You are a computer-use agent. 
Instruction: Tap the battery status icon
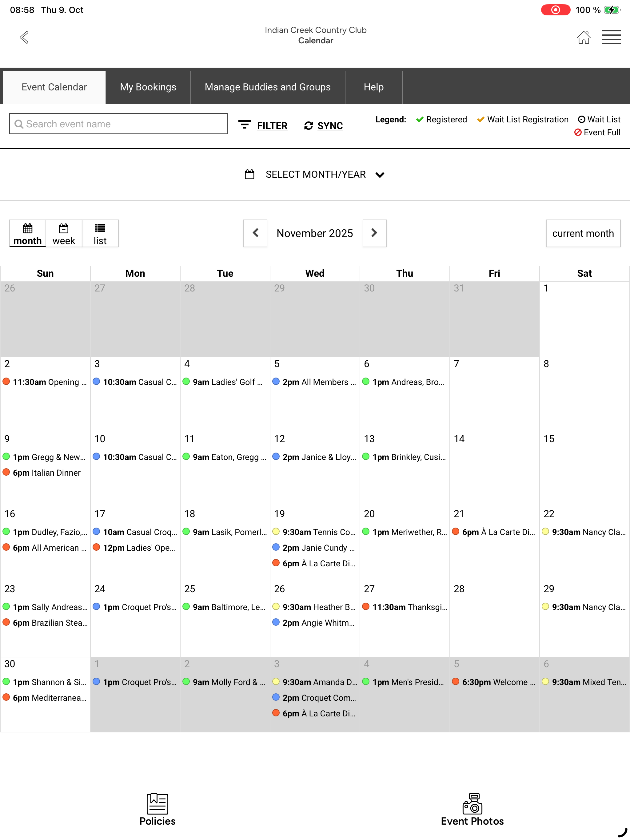point(612,10)
